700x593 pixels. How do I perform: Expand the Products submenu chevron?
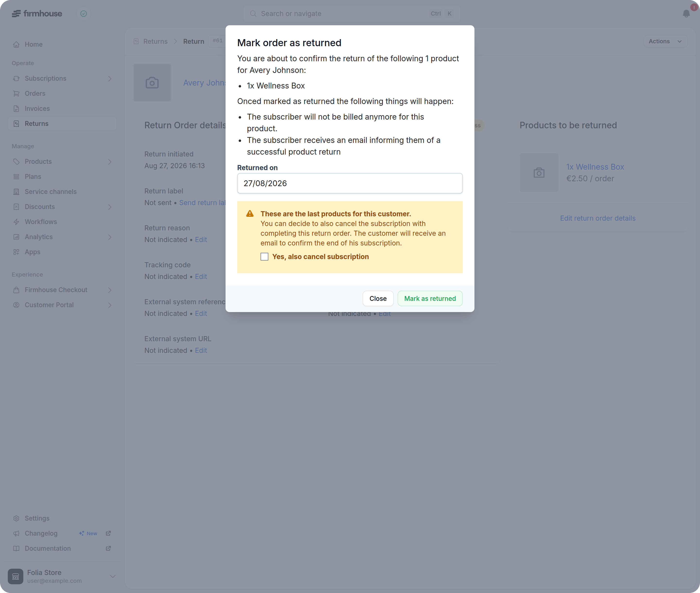(x=110, y=161)
